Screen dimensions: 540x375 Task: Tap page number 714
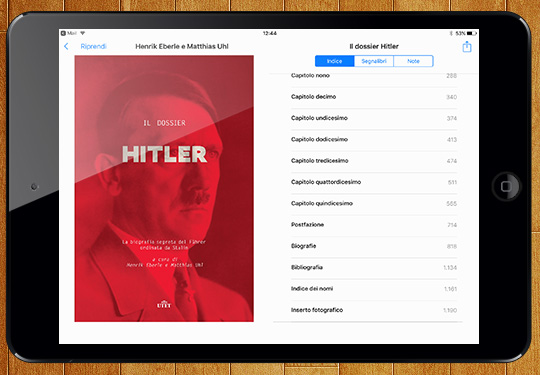point(452,225)
